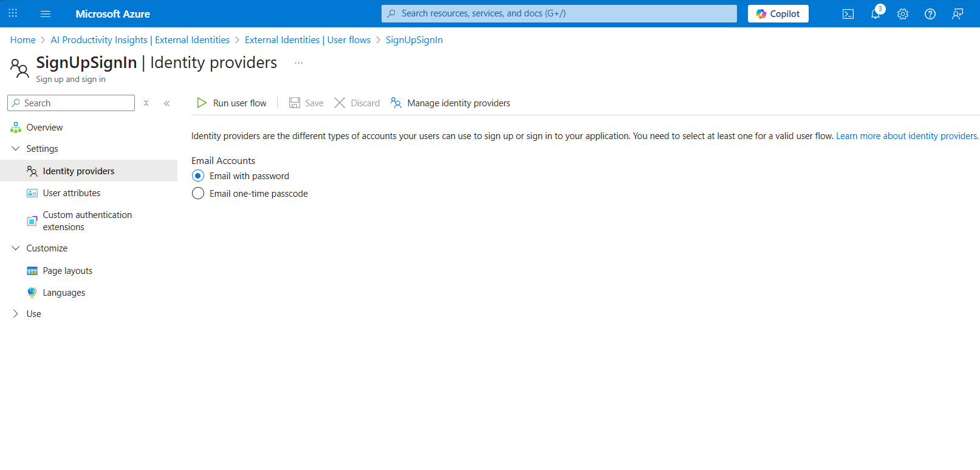Click the Save toolbar button
The width and height of the screenshot is (980, 470).
point(306,103)
